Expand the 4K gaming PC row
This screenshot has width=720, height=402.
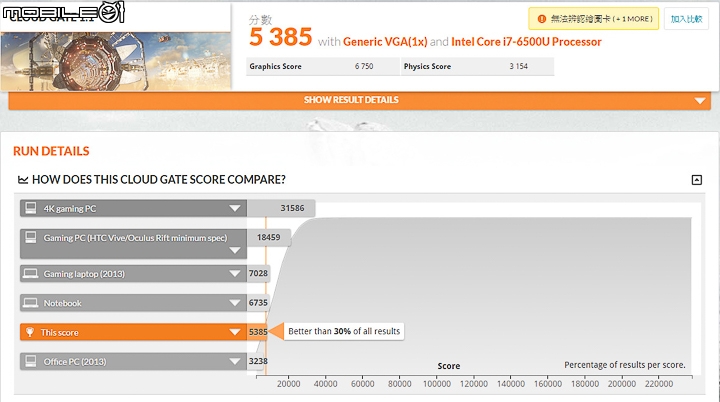pyautogui.click(x=133, y=208)
